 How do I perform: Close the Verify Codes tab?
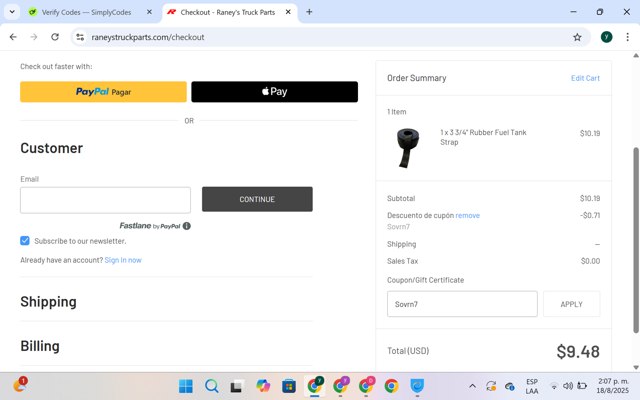tap(149, 12)
